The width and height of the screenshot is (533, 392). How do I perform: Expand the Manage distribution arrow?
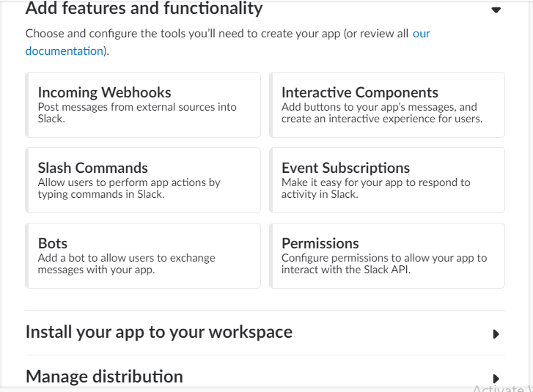click(496, 378)
